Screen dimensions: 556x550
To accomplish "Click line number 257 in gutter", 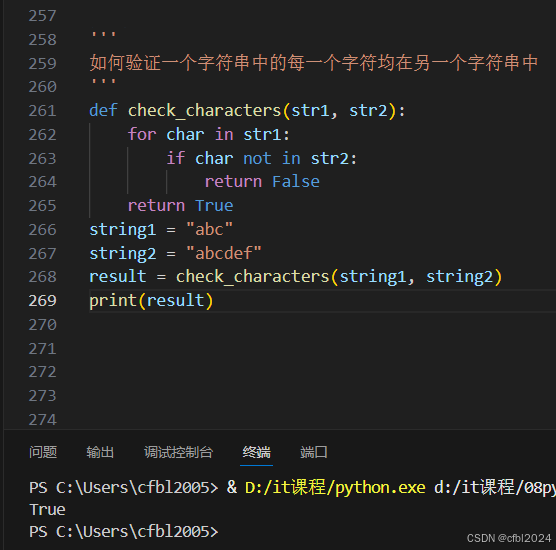I will (43, 16).
